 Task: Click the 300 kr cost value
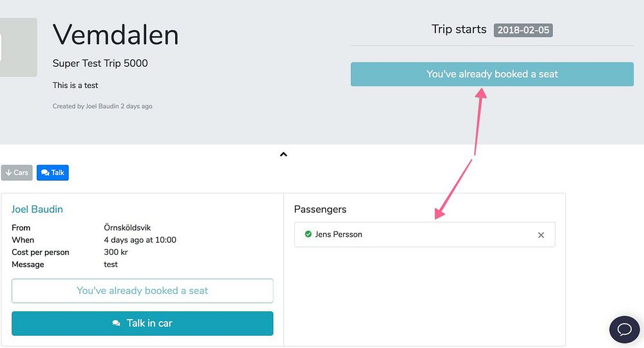click(116, 252)
